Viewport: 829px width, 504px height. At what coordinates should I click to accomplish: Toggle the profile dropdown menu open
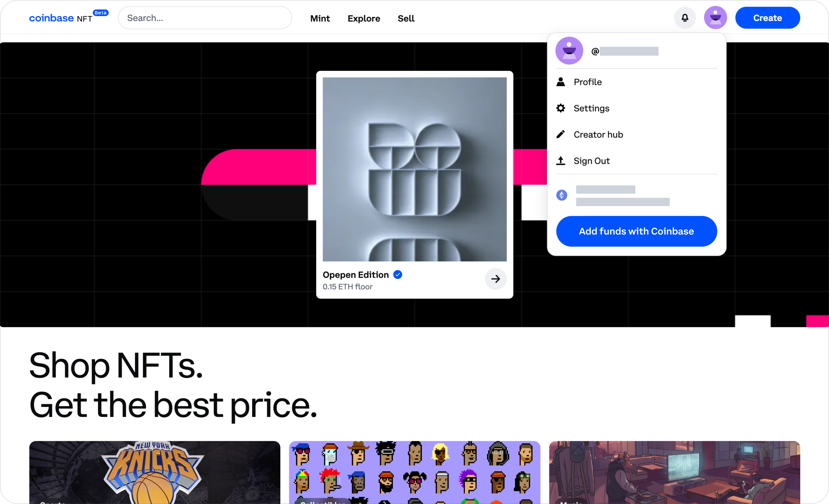click(716, 18)
